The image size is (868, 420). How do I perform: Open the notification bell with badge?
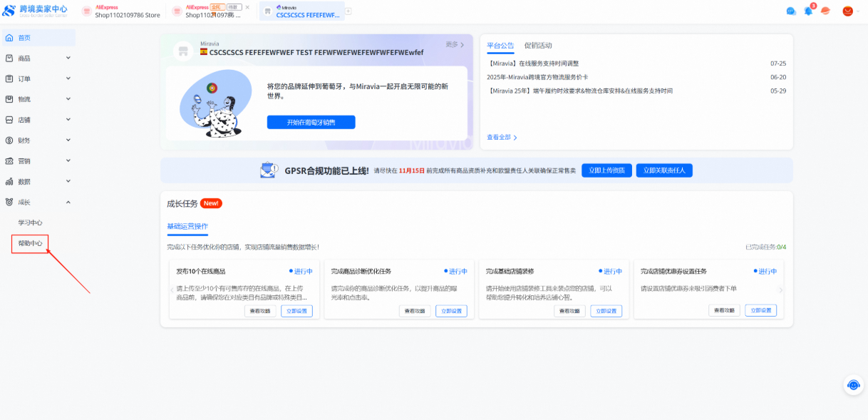tap(808, 11)
